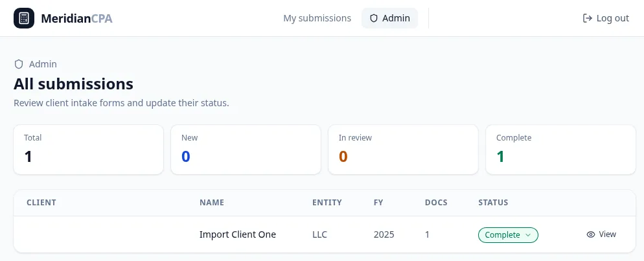Open the Complete status dropdown
This screenshot has width=644, height=261.
click(508, 234)
